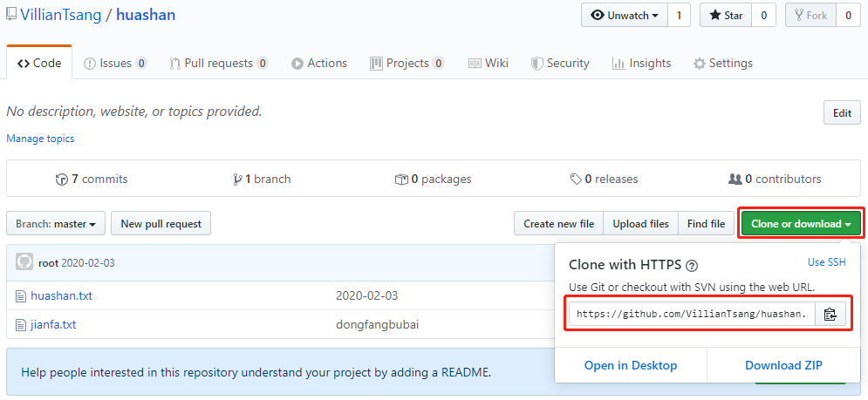The width and height of the screenshot is (868, 400).
Task: Click the help question mark beside Clone with HTTPS
Action: coord(692,266)
